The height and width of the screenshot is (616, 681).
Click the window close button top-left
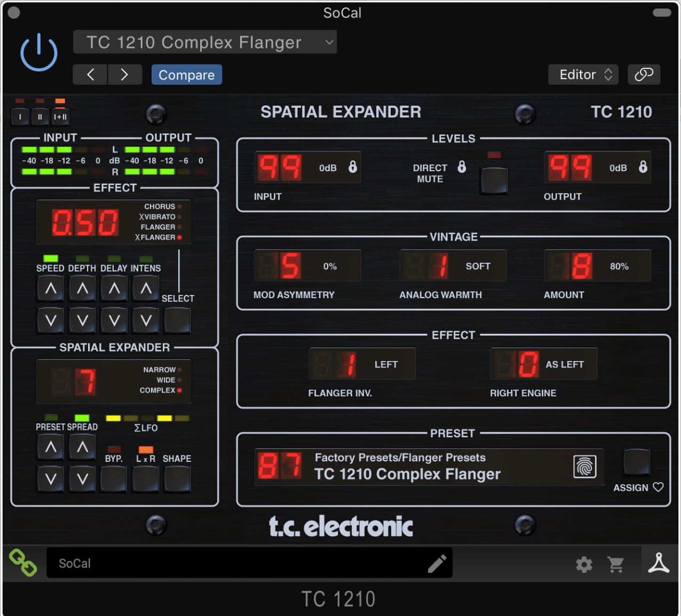14,13
